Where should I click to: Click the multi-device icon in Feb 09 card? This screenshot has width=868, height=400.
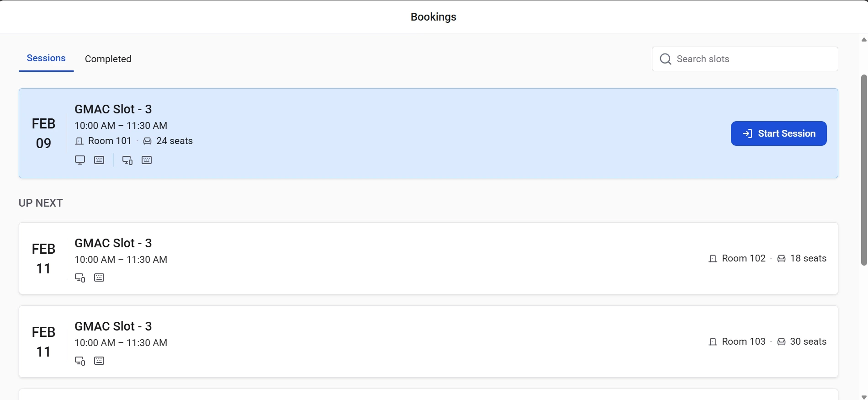127,160
